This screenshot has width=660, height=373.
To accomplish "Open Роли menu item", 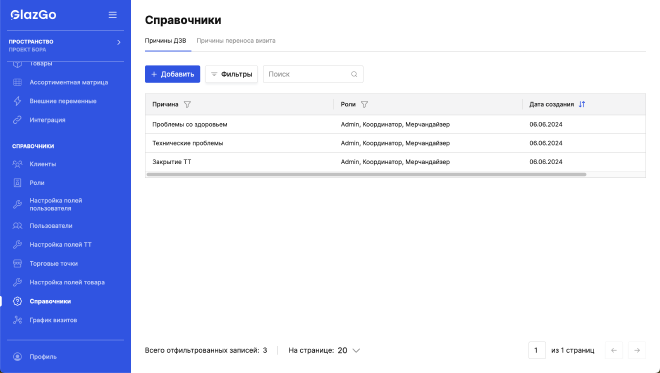I will pos(37,183).
